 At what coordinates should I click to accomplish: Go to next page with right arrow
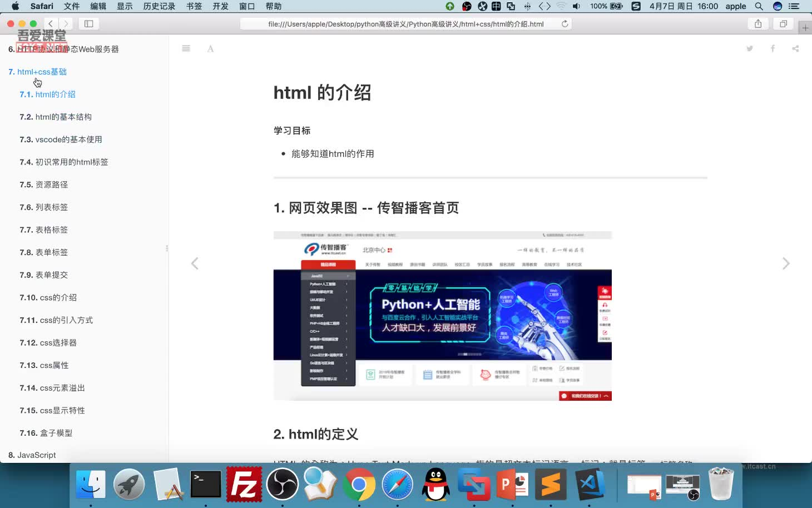click(786, 263)
